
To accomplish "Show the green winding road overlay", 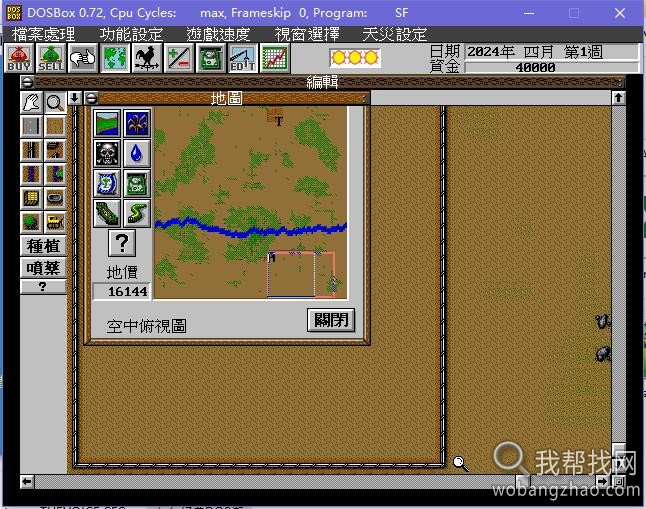I will tap(137, 213).
